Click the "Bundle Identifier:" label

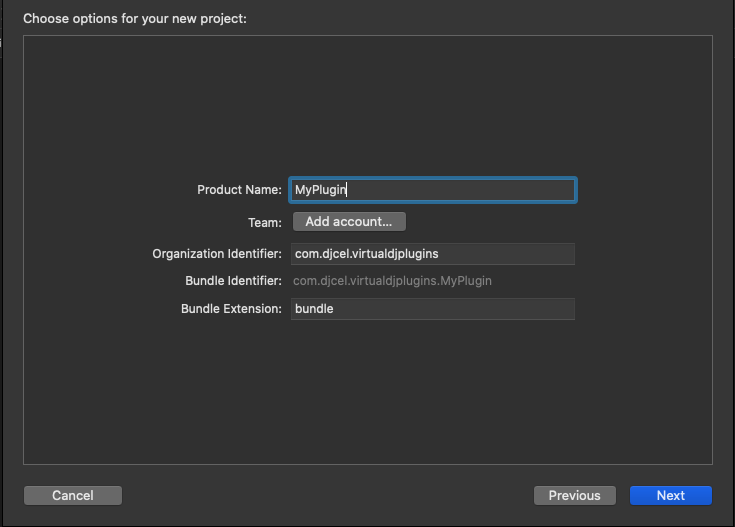[x=233, y=281]
